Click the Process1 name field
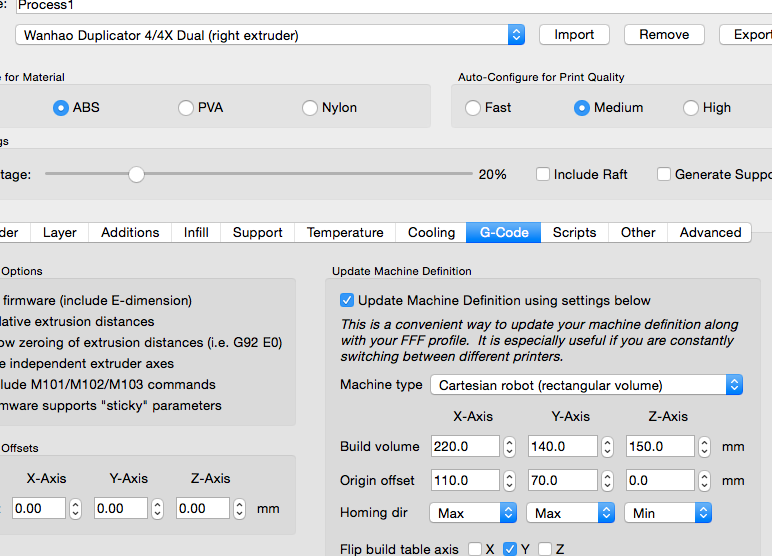The width and height of the screenshot is (772, 556). (394, 6)
